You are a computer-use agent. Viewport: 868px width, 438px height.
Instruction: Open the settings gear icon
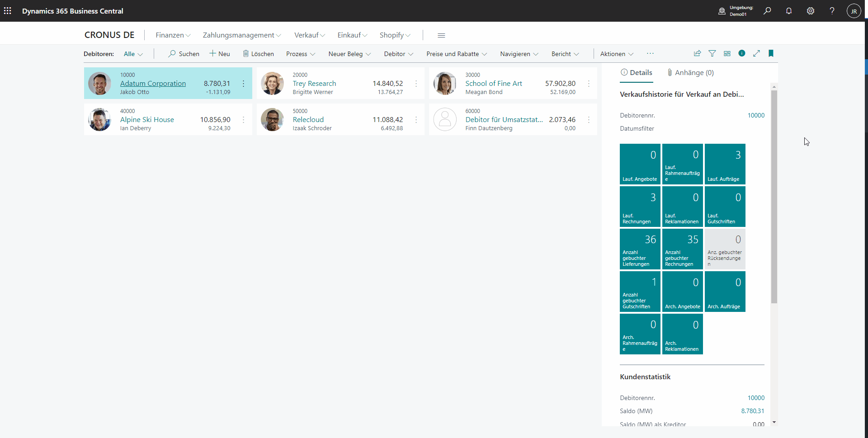(x=811, y=11)
